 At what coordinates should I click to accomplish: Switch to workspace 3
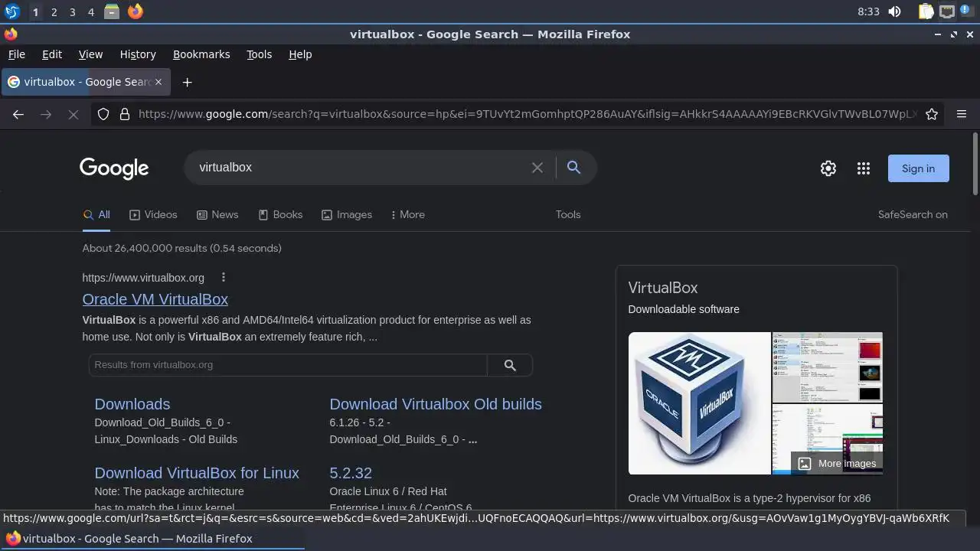pyautogui.click(x=72, y=12)
